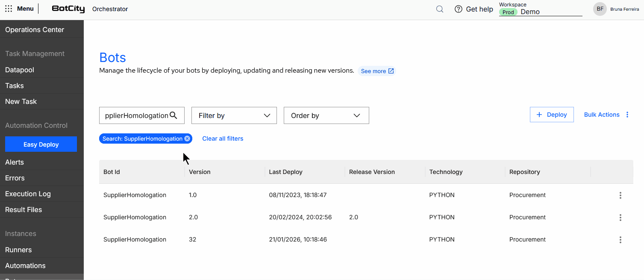Click the BF user avatar
Viewport: 644px width, 280px height.
click(x=600, y=9)
